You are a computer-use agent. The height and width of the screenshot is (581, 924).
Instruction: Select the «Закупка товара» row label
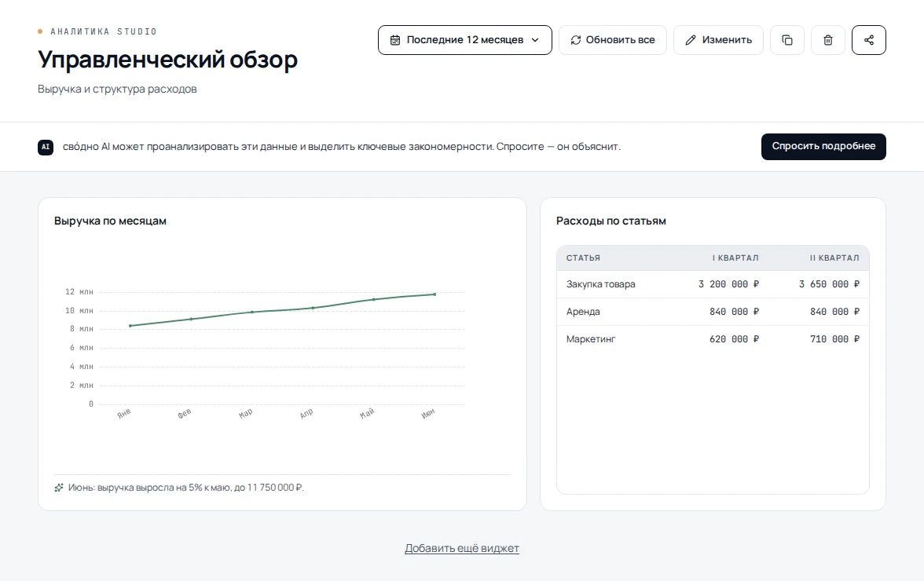pyautogui.click(x=600, y=284)
